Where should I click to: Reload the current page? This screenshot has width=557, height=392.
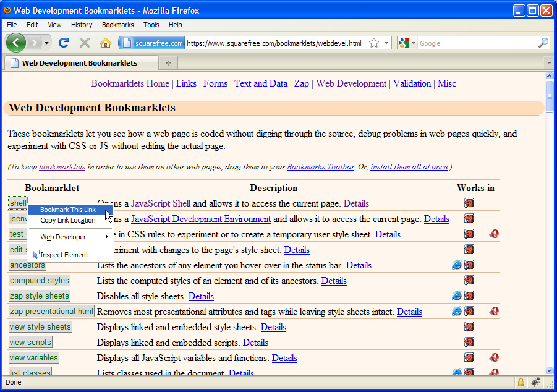(x=64, y=43)
